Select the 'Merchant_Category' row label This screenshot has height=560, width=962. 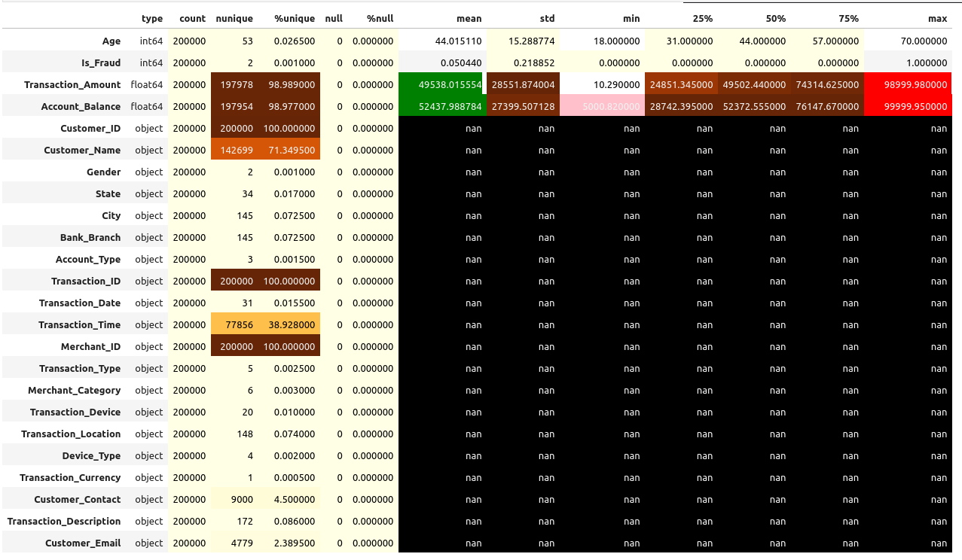[75, 390]
